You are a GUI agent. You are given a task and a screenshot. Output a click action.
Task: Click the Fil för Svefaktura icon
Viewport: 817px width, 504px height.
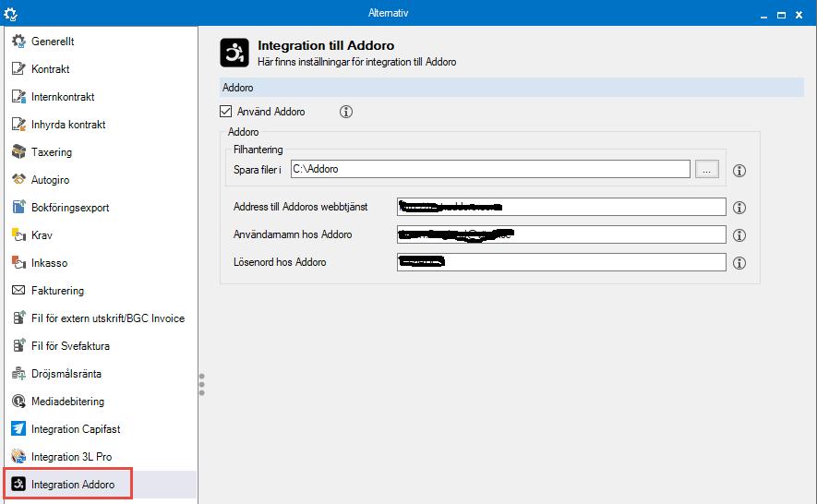point(18,345)
